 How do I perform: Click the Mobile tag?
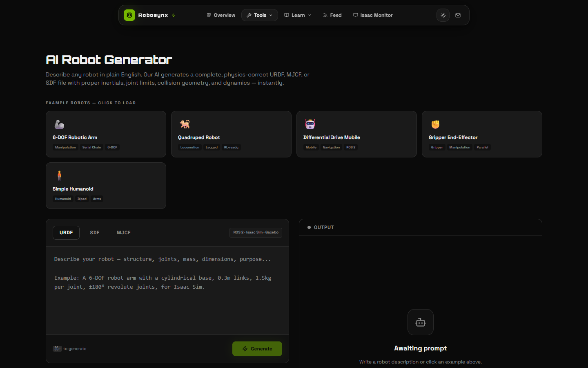(311, 147)
